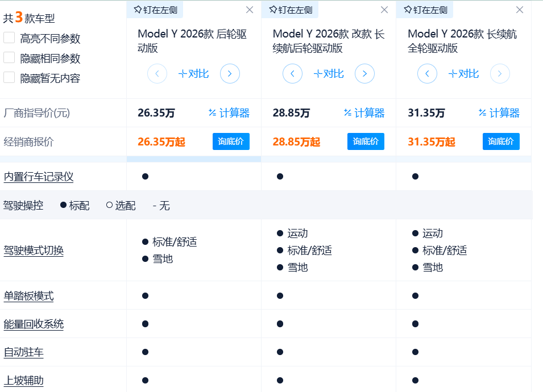
Task: Go to the previous model in the 改款 长续航后轮驱动版 column
Action: click(x=292, y=74)
